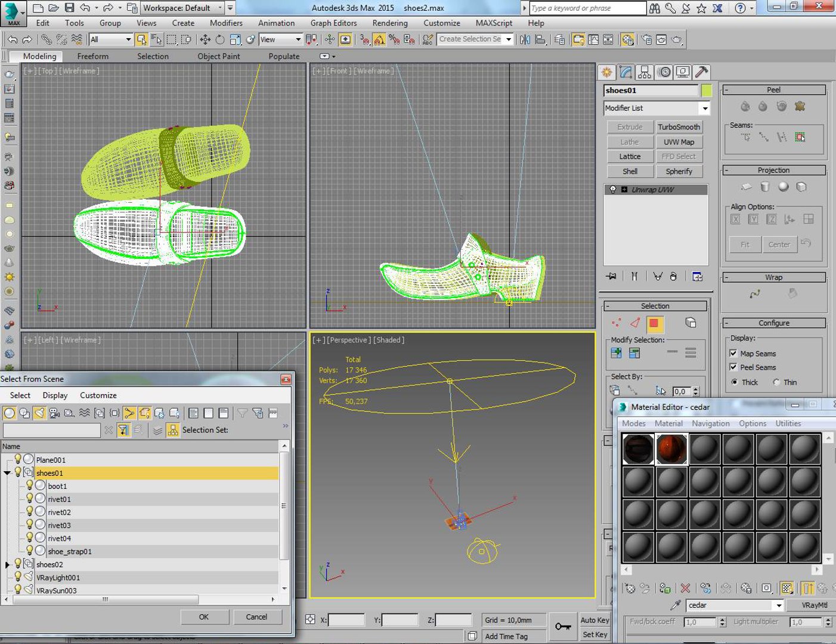Open the Utilities hammer panel tab
836x644 pixels.
point(702,72)
